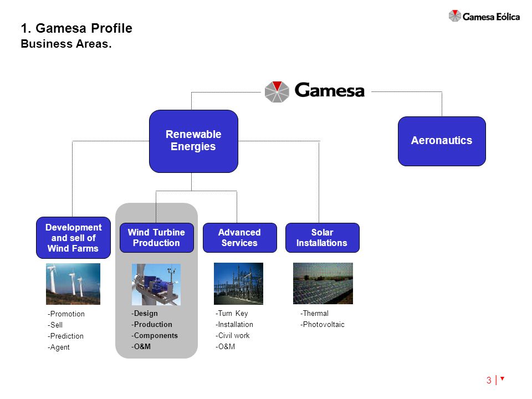Select the Solar Installations box
532x399 pixels.
[x=323, y=238]
